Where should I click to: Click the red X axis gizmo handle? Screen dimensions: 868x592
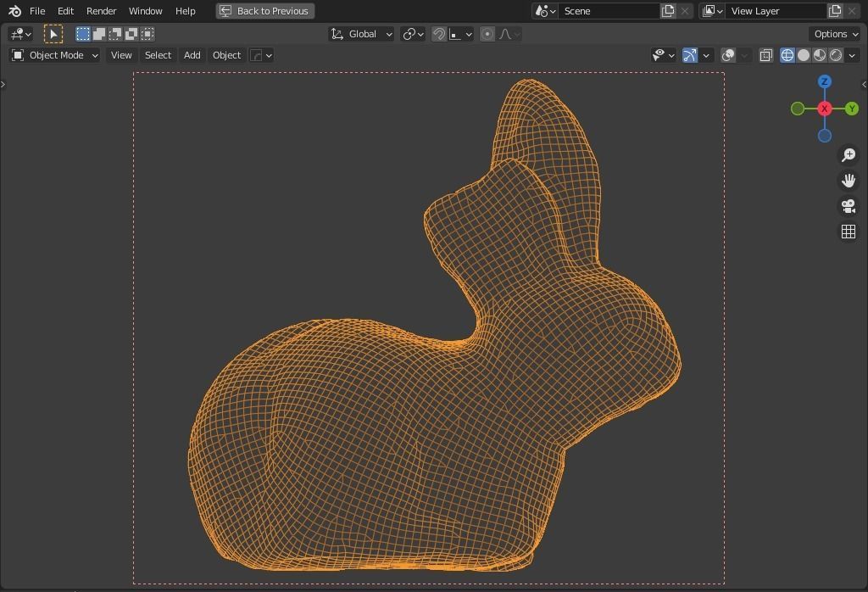[824, 109]
